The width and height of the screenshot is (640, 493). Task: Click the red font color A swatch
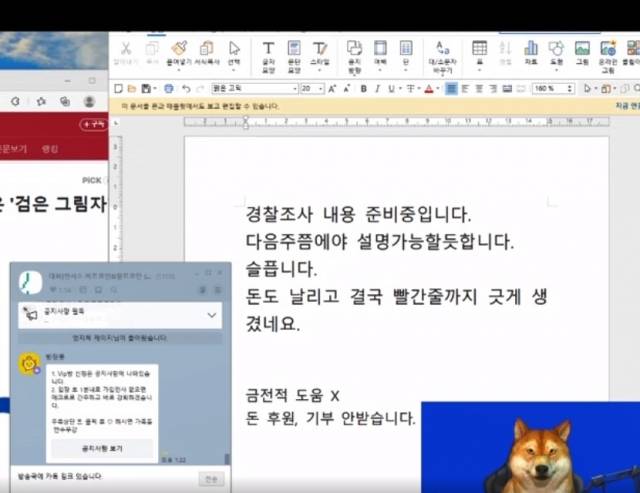pyautogui.click(x=429, y=89)
